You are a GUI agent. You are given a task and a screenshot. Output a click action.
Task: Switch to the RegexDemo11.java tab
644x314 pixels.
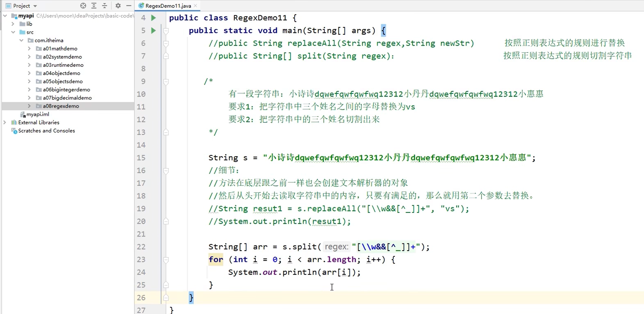(167, 5)
